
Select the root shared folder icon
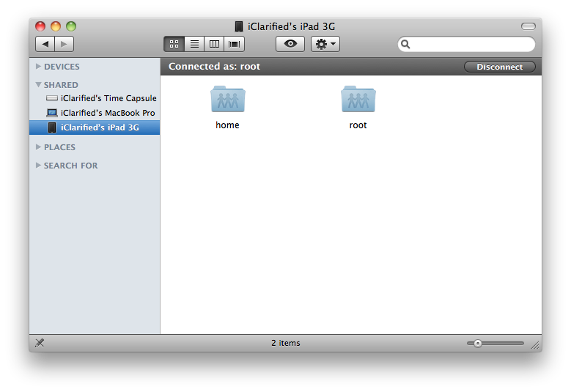(x=358, y=99)
